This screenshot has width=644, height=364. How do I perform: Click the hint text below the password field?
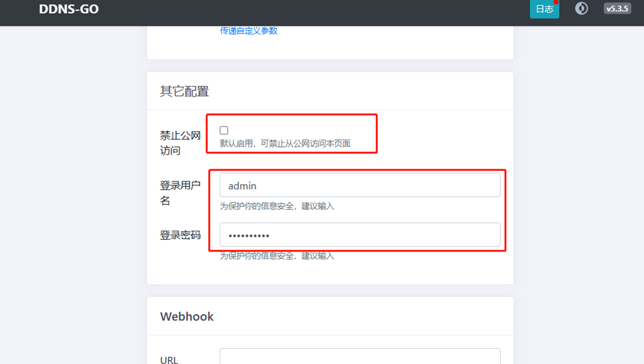tap(277, 256)
